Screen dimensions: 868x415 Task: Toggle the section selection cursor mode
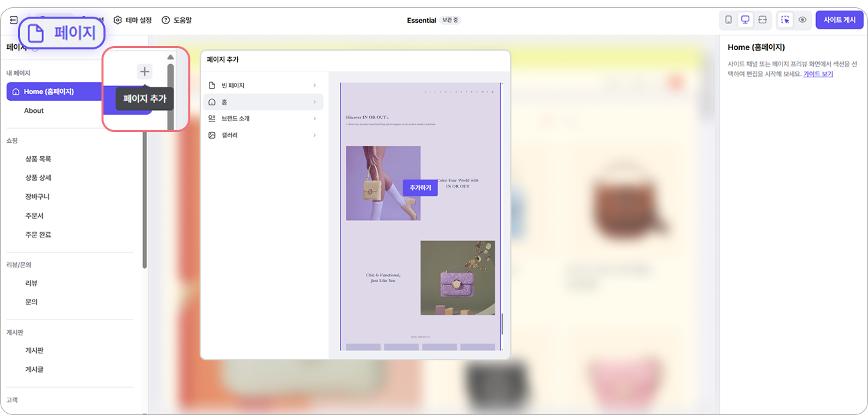point(785,20)
